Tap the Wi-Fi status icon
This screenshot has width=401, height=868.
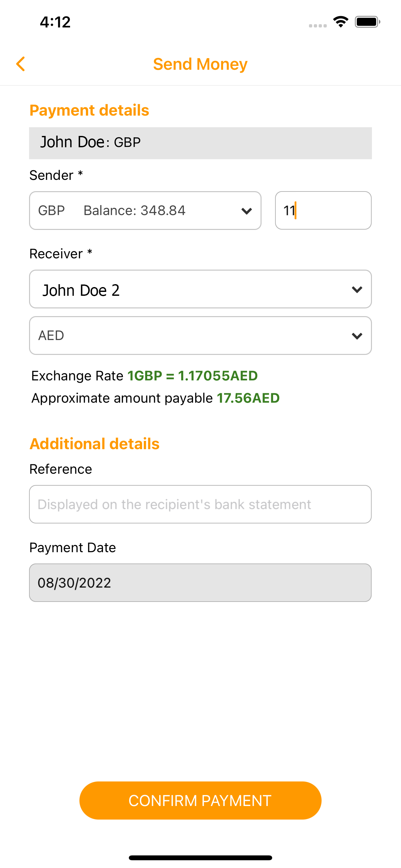click(x=341, y=22)
